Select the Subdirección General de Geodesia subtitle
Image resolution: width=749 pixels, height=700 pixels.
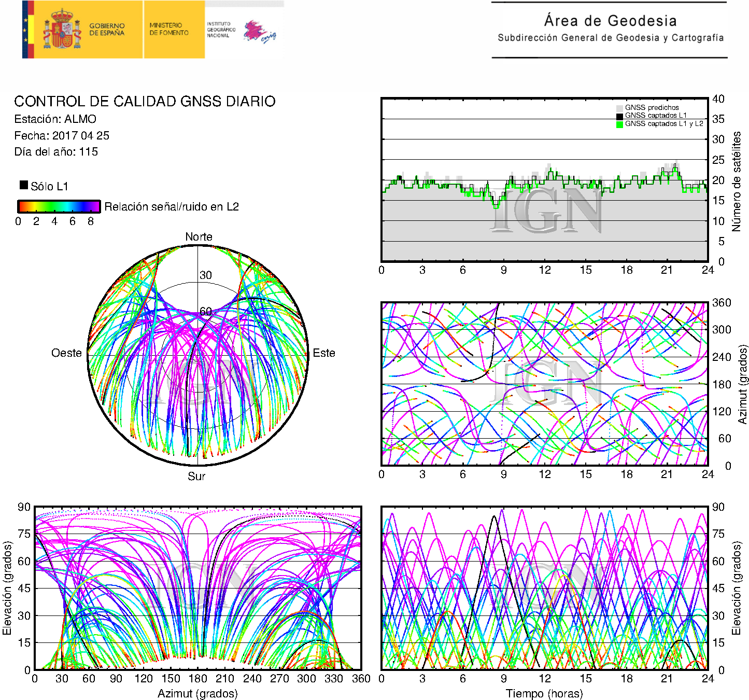[610, 38]
